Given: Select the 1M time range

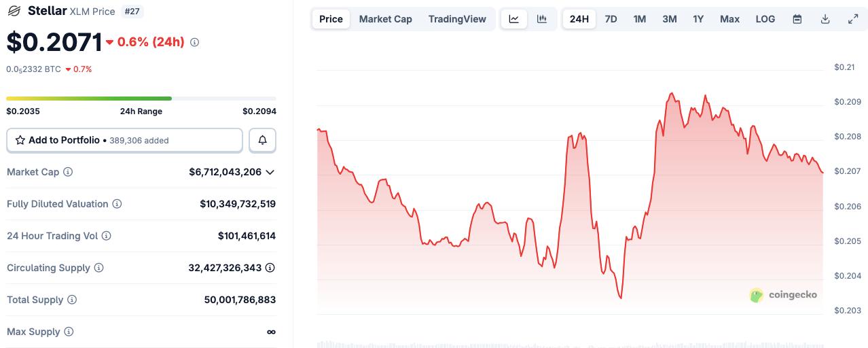Looking at the screenshot, I should [640, 19].
